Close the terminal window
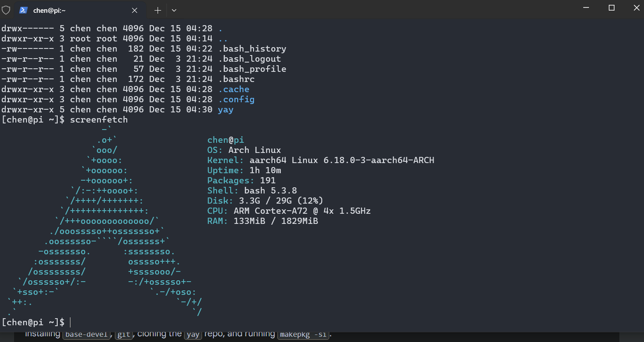 pyautogui.click(x=637, y=8)
